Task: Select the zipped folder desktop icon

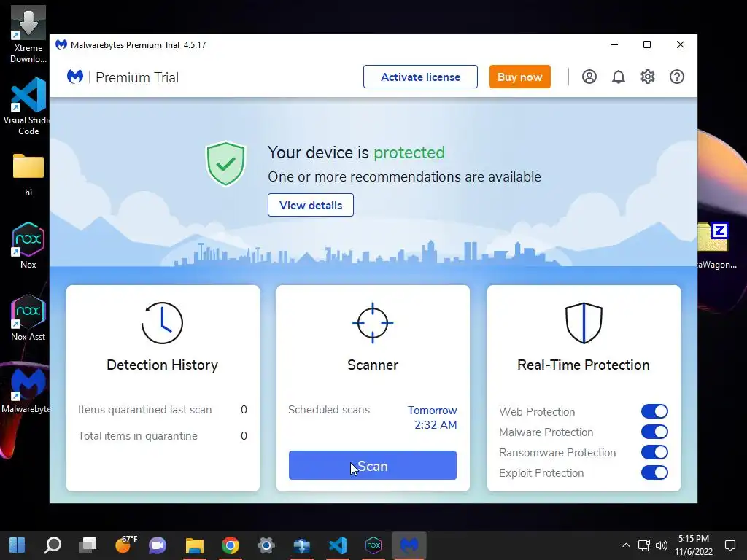Action: [716, 245]
